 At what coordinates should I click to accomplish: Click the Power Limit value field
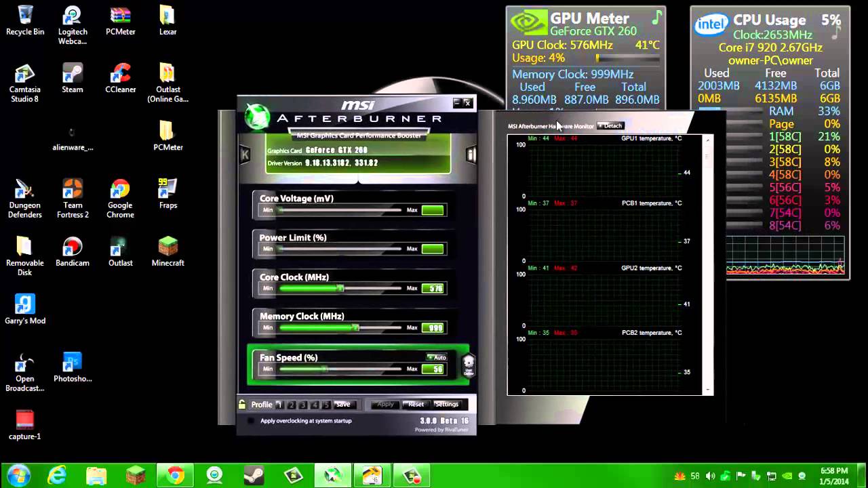click(x=433, y=249)
